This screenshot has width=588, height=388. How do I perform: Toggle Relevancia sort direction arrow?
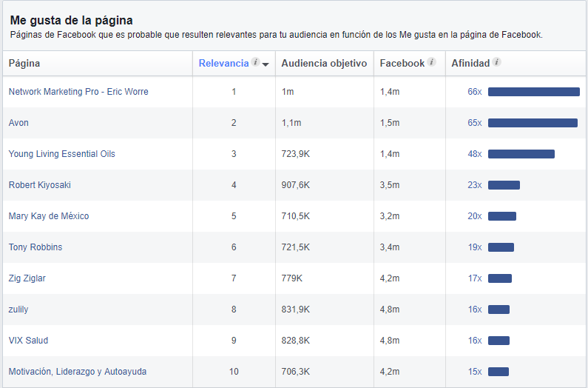click(x=265, y=64)
